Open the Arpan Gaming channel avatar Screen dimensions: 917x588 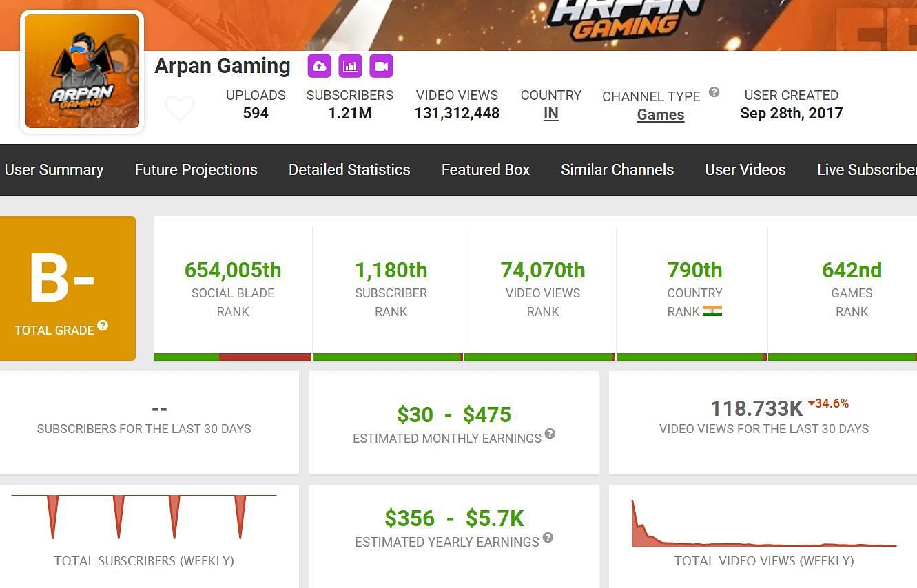(x=83, y=72)
